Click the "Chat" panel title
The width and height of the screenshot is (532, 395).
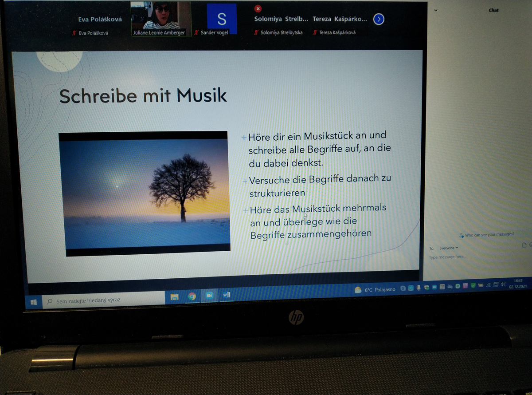pos(493,10)
